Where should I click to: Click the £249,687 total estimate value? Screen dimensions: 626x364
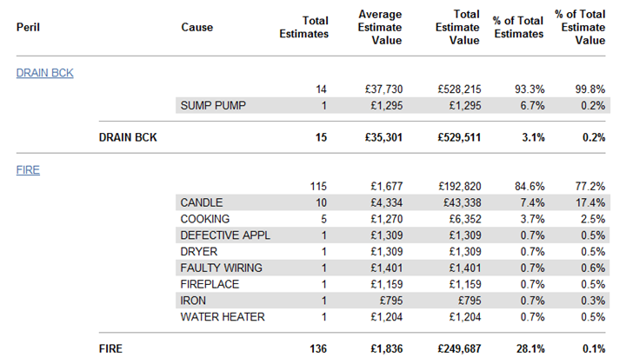point(459,349)
